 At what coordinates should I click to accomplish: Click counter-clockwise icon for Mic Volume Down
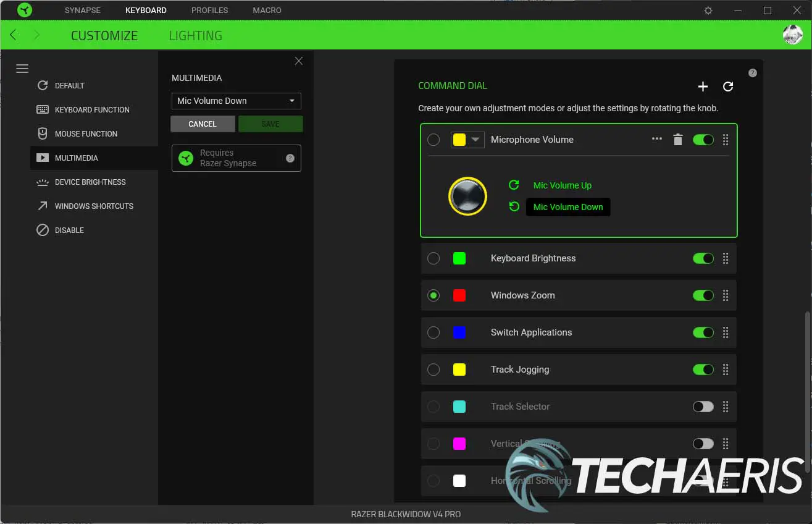click(514, 206)
